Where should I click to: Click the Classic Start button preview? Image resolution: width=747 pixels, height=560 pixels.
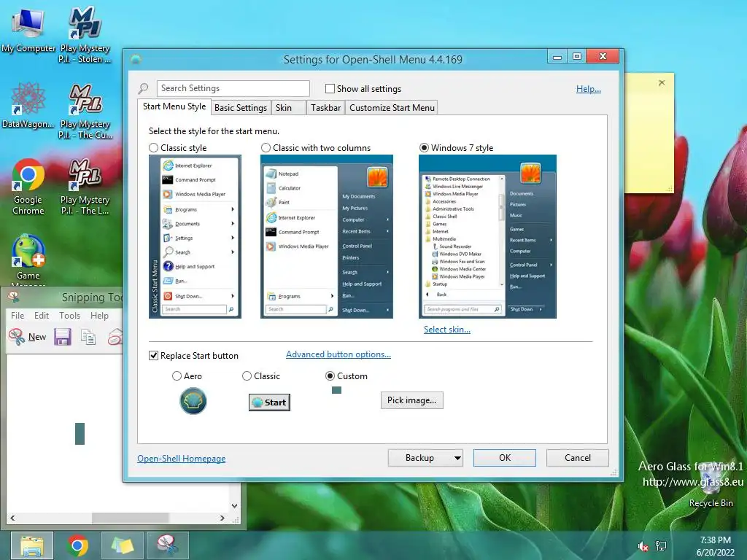point(269,402)
